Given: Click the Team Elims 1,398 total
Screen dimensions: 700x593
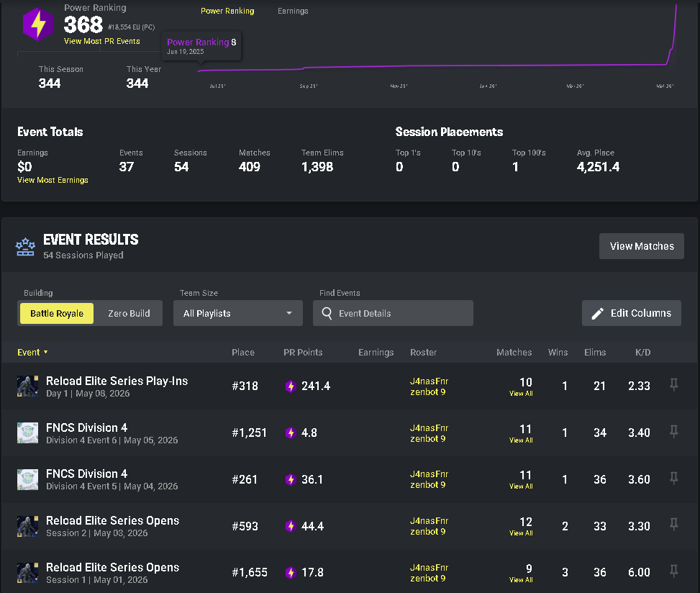Looking at the screenshot, I should [x=317, y=167].
